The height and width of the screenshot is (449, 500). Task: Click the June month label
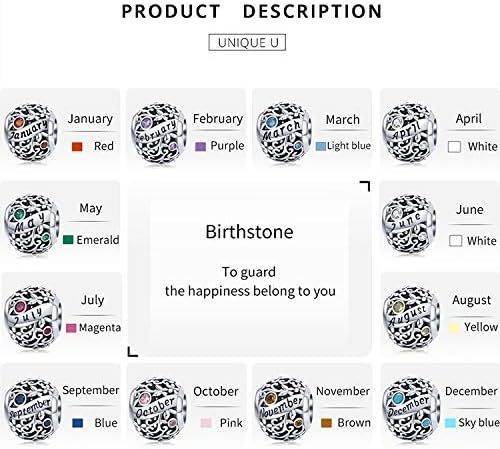coord(469,209)
